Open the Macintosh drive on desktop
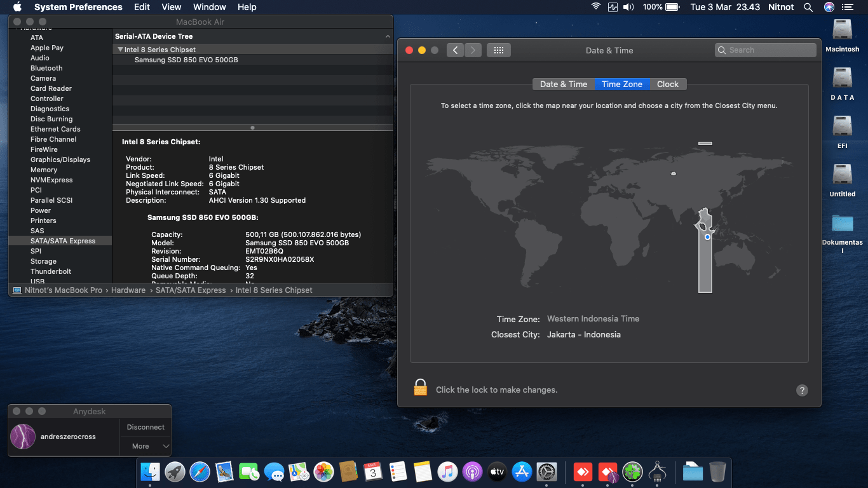Screen dimensions: 868x488 [x=843, y=36]
